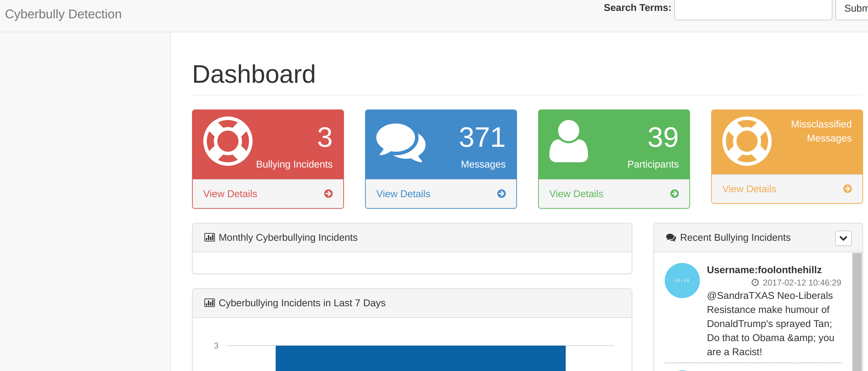Click the life ring icon on Bullying Incidents card

pos(228,141)
